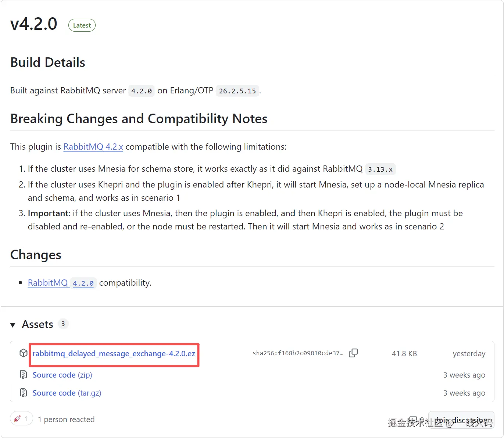Click the package cube icon beside the .ez asset
Image resolution: width=504 pixels, height=439 pixels.
(x=24, y=353)
